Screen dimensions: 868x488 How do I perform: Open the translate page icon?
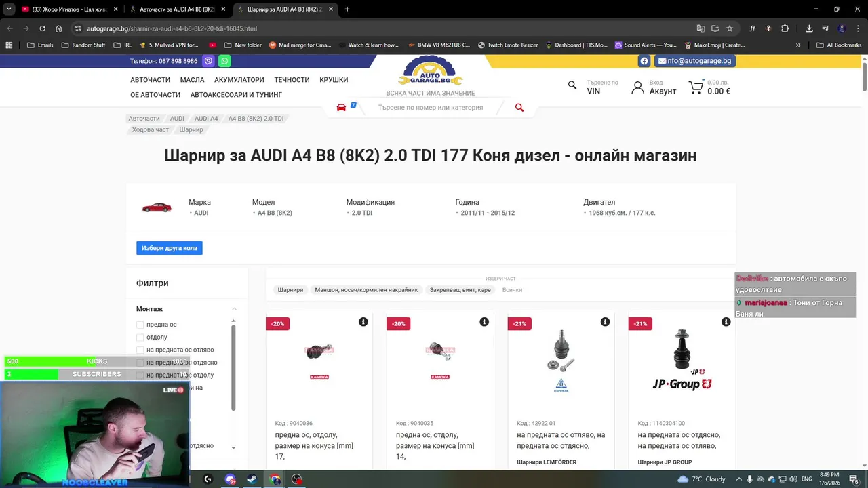tap(701, 28)
